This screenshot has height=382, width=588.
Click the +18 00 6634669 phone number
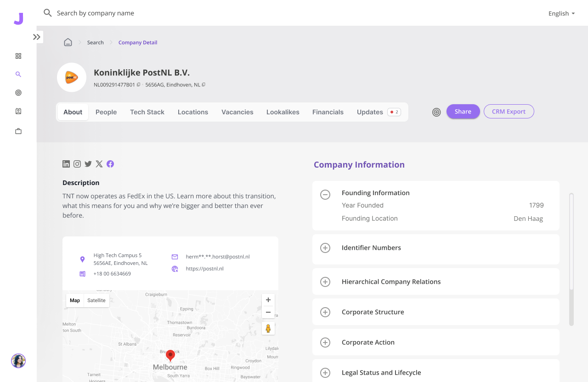pos(112,274)
